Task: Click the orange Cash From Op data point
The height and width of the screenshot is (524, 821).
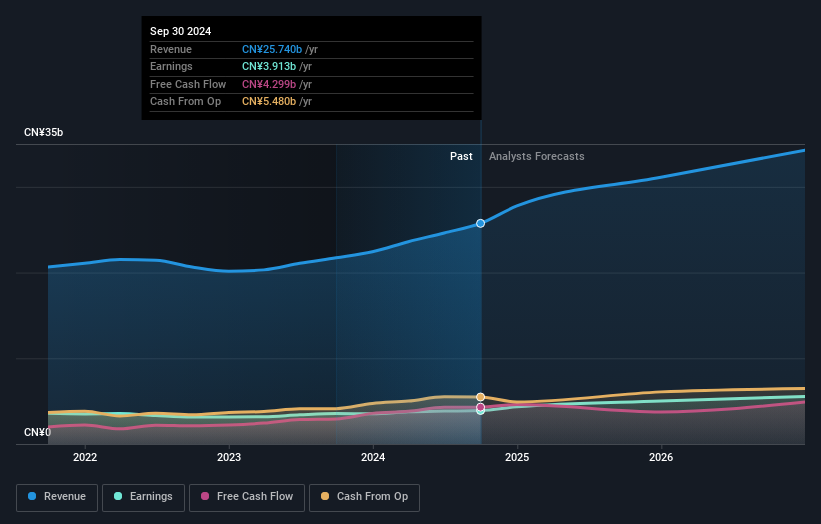Action: tap(480, 397)
